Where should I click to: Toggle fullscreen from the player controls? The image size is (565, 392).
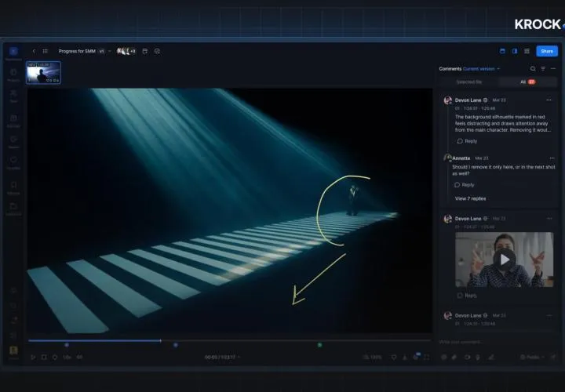tap(427, 357)
